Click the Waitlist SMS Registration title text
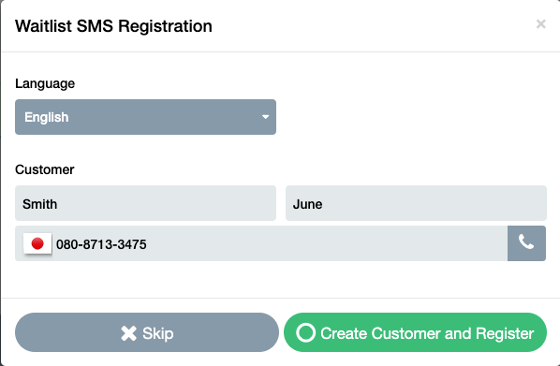Screen dimensions: 560x366 [114, 26]
